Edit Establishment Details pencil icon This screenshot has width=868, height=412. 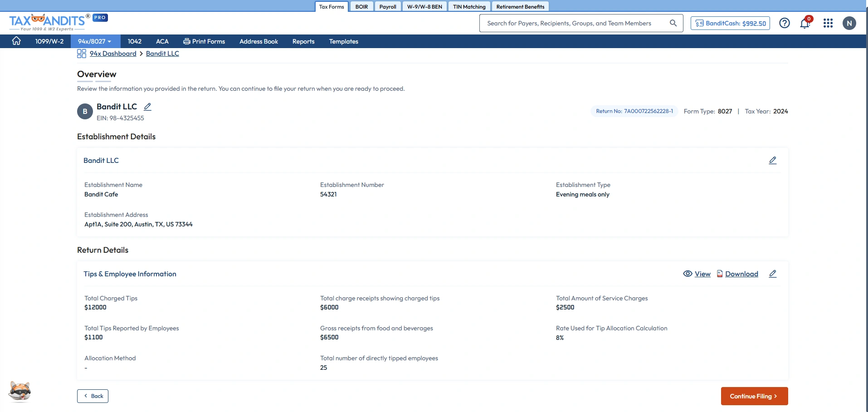773,160
